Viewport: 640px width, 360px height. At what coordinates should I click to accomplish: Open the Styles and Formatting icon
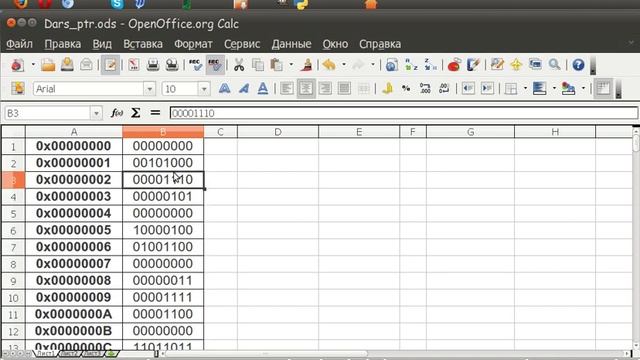coord(18,89)
